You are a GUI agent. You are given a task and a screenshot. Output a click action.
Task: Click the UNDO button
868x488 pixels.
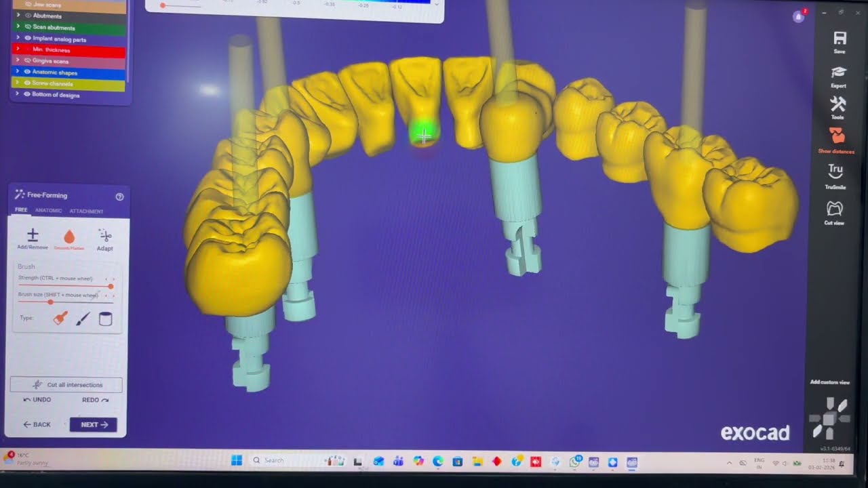point(37,400)
